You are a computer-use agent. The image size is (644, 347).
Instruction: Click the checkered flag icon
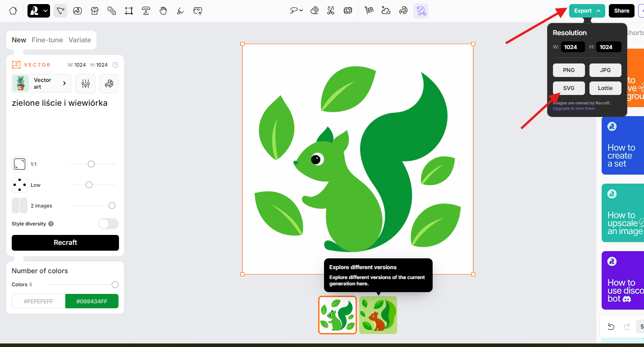click(369, 11)
